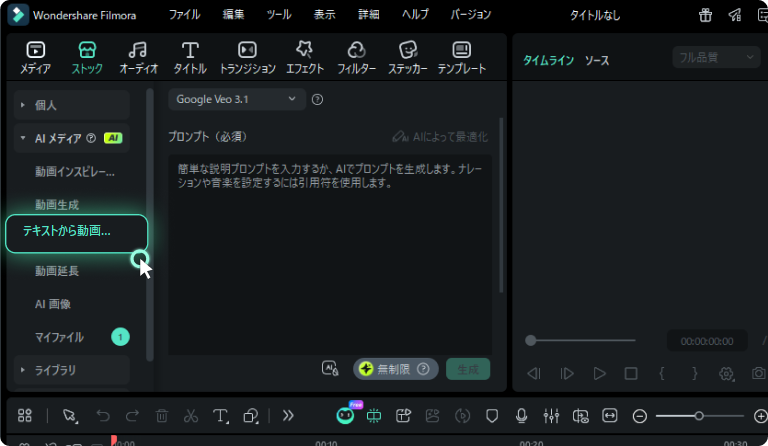Set mark out point brace icon
The image size is (768, 446).
coord(695,374)
